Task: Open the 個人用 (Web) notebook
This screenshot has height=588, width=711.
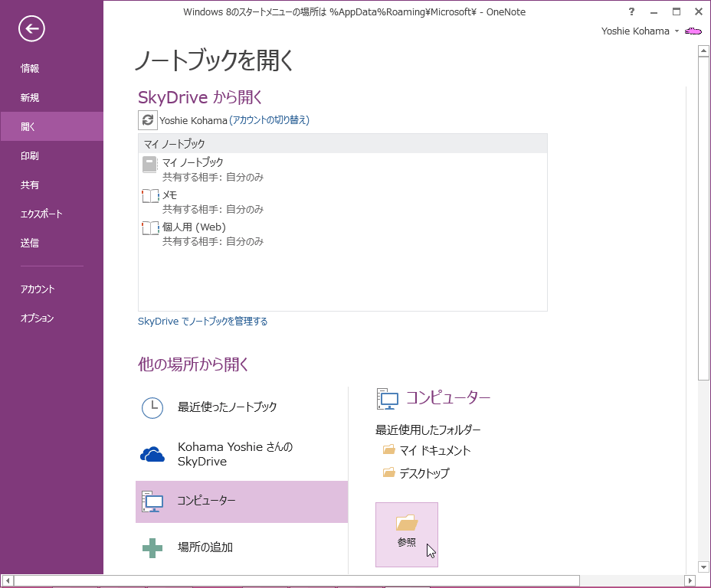Action: tap(342, 234)
